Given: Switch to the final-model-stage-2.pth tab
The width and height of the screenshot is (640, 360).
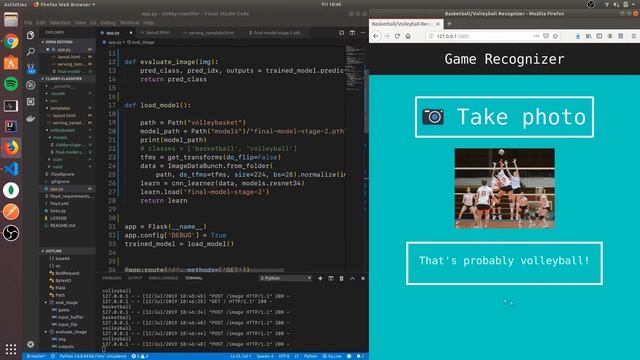Looking at the screenshot, I should pyautogui.click(x=277, y=33).
